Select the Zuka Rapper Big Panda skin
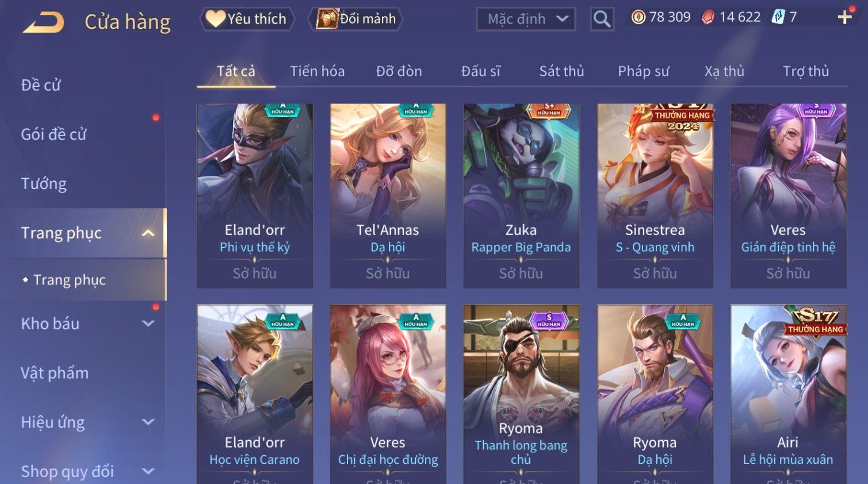This screenshot has width=868, height=484. [521, 195]
